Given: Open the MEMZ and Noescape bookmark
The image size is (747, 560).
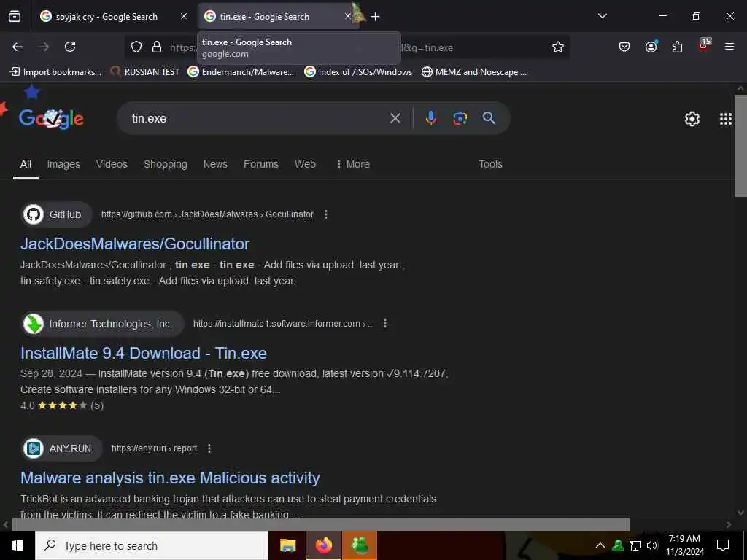Looking at the screenshot, I should (474, 72).
